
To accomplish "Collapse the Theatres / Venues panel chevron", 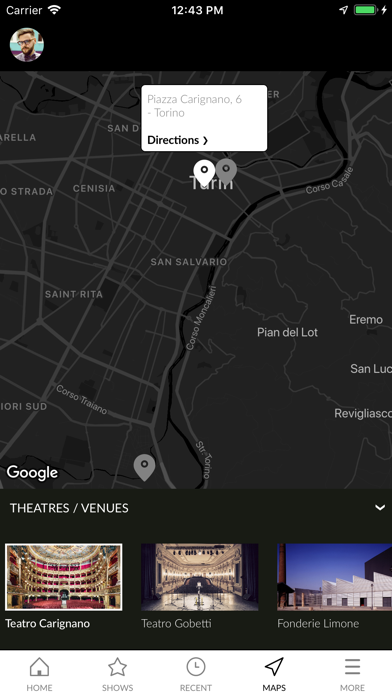I will tap(380, 507).
